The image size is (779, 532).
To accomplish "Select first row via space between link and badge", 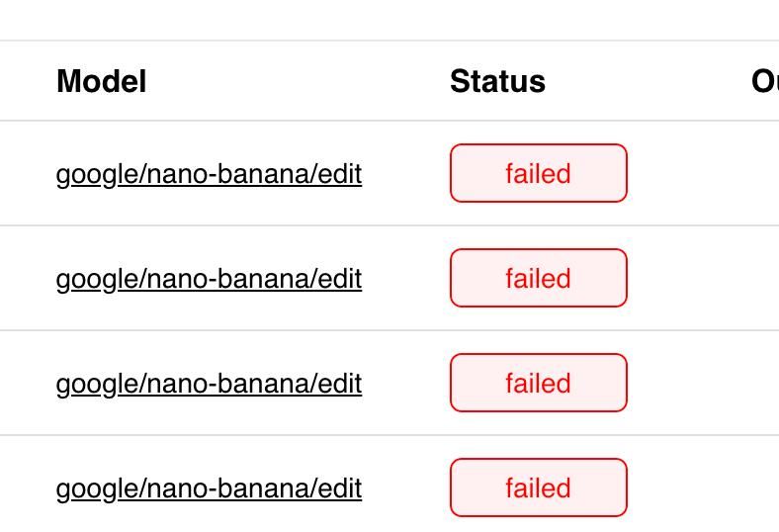I will pyautogui.click(x=405, y=174).
